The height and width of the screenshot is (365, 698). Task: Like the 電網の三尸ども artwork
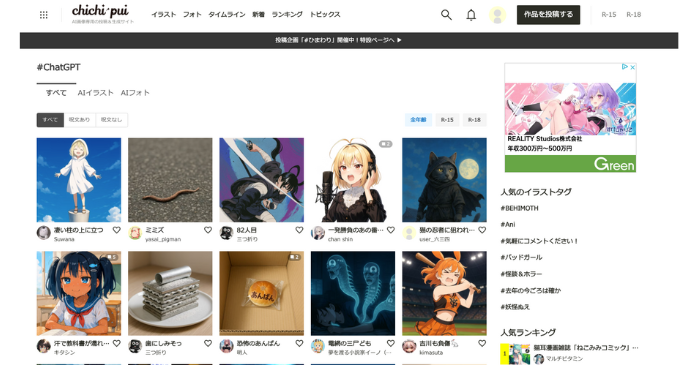391,343
